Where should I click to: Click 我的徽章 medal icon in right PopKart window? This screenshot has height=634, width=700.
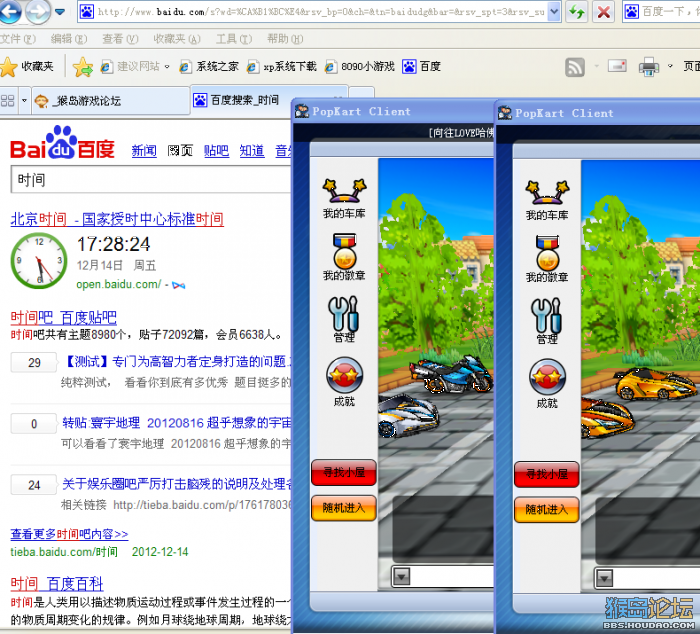pos(547,259)
